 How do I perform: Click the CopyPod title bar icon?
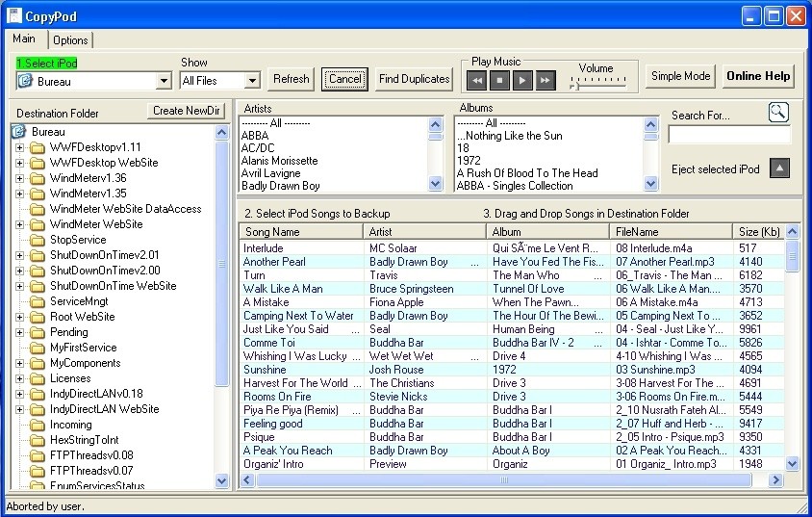(x=14, y=15)
